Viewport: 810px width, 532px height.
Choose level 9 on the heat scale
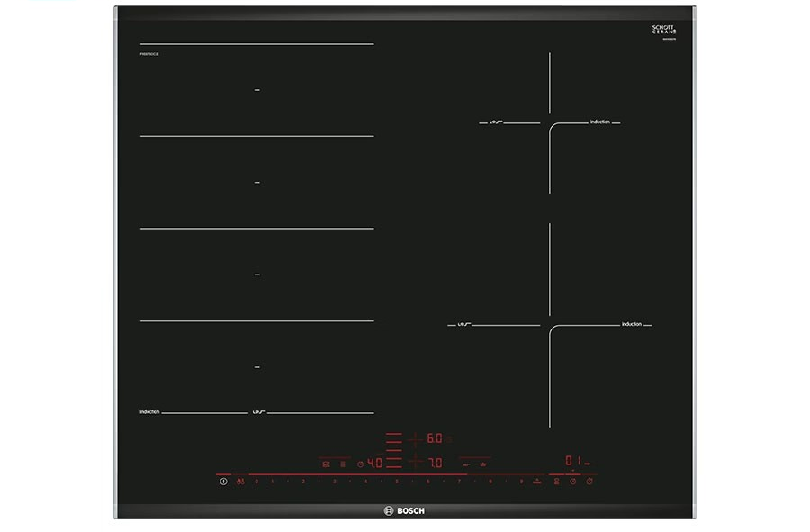pos(520,482)
